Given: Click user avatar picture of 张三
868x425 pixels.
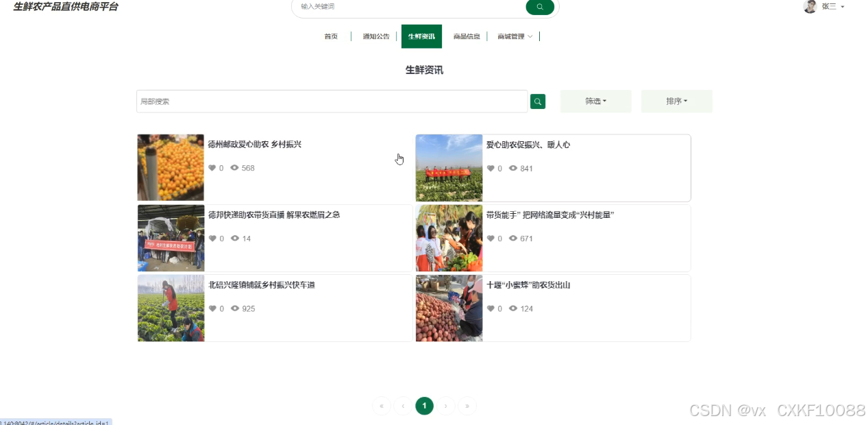Looking at the screenshot, I should click(810, 6).
